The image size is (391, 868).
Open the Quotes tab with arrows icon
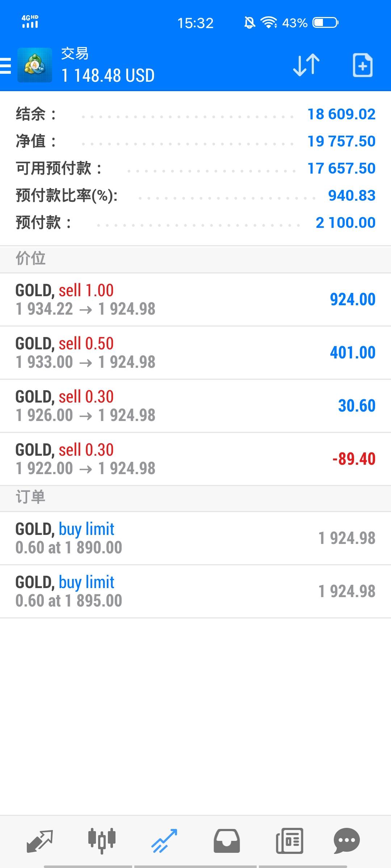pos(40,841)
